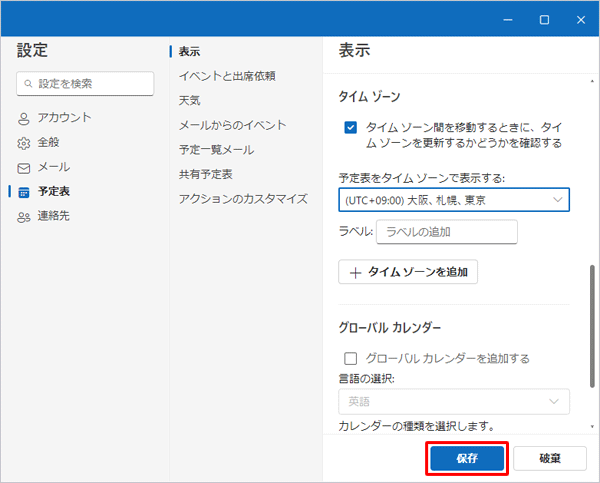Screen dimensions: 600x483
Task: Click the メール envelope icon
Action: pos(24,168)
